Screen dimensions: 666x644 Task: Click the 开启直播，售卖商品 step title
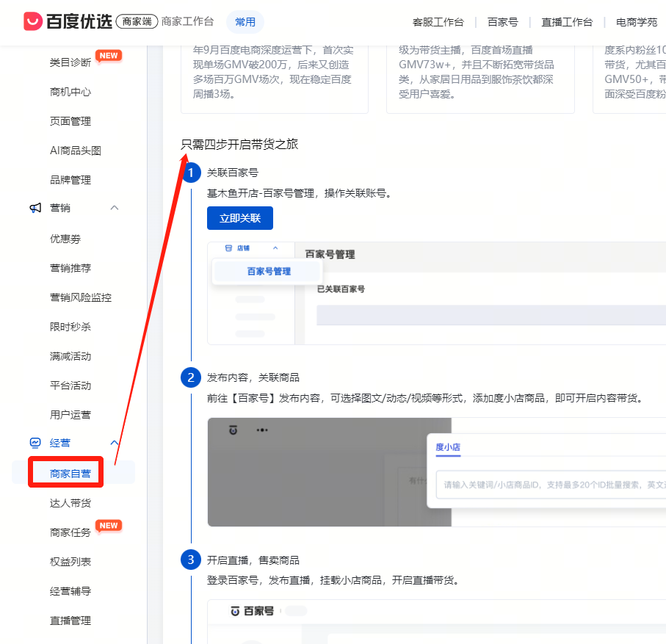click(253, 560)
